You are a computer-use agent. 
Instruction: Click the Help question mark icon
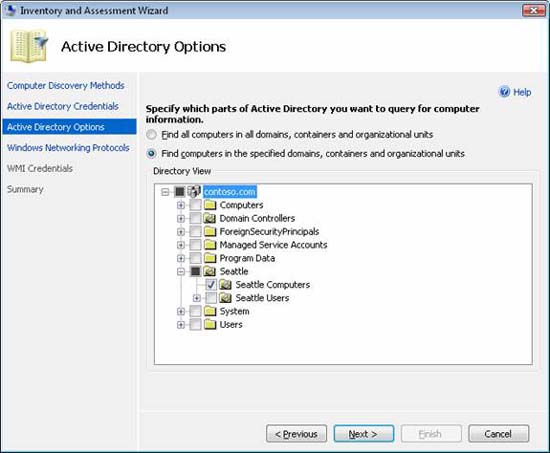point(504,92)
